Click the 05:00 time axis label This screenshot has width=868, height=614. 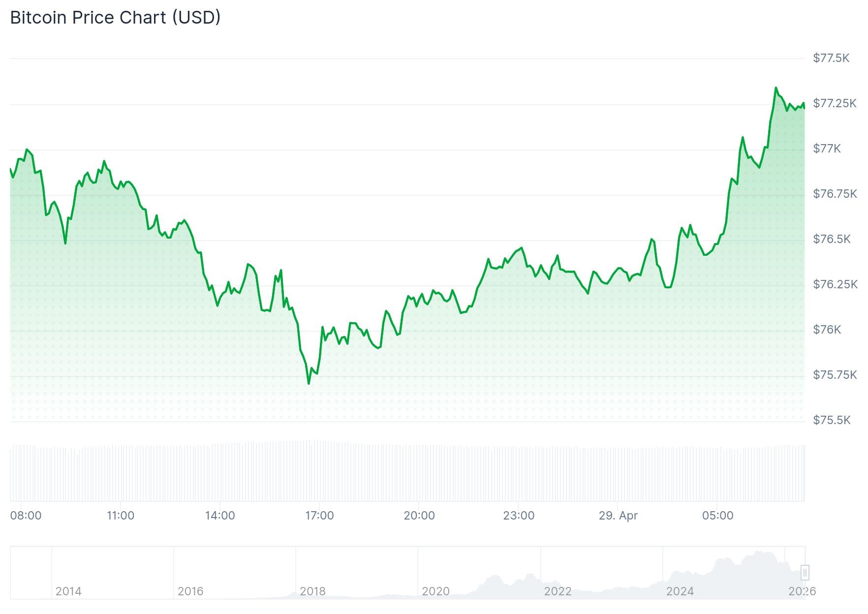tap(717, 515)
